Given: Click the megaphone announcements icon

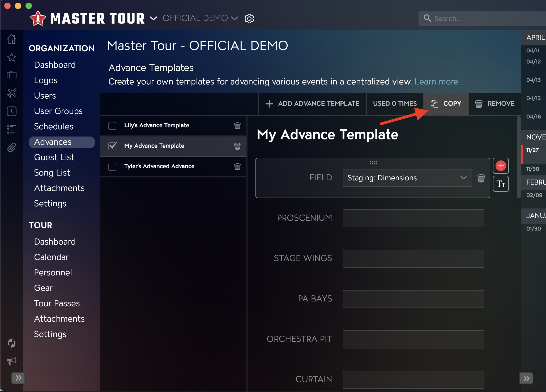Looking at the screenshot, I should pos(11,361).
